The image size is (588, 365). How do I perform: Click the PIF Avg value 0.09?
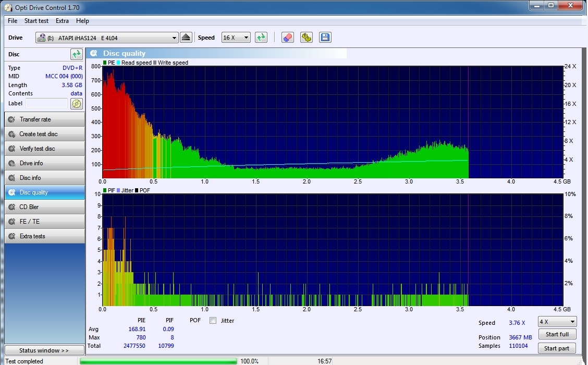point(168,329)
